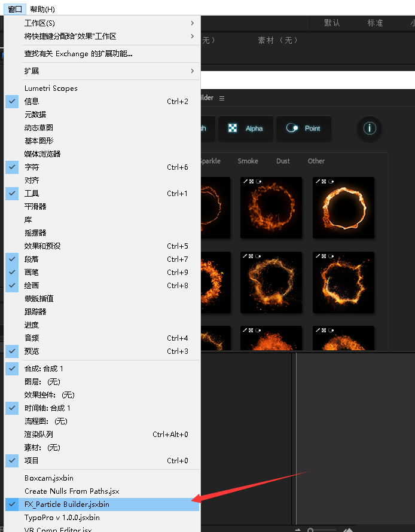
Task: Click 素材 (无) panel tab header
Action: (278, 41)
